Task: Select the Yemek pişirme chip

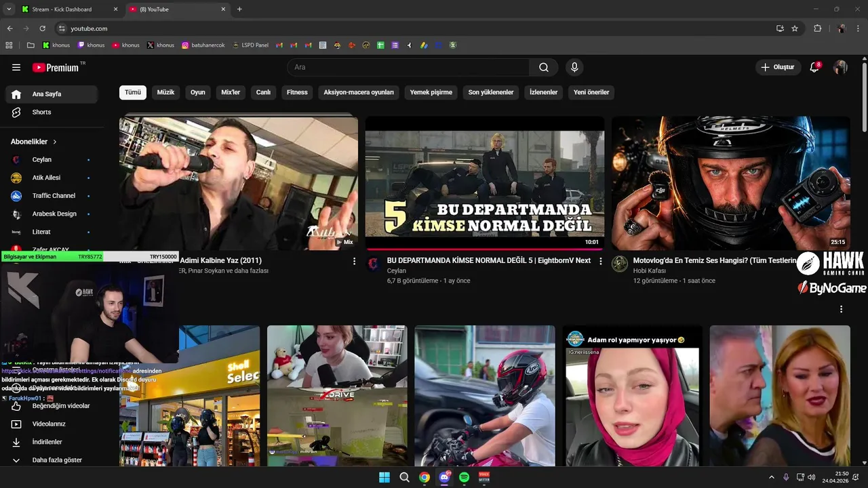Action: tap(431, 92)
